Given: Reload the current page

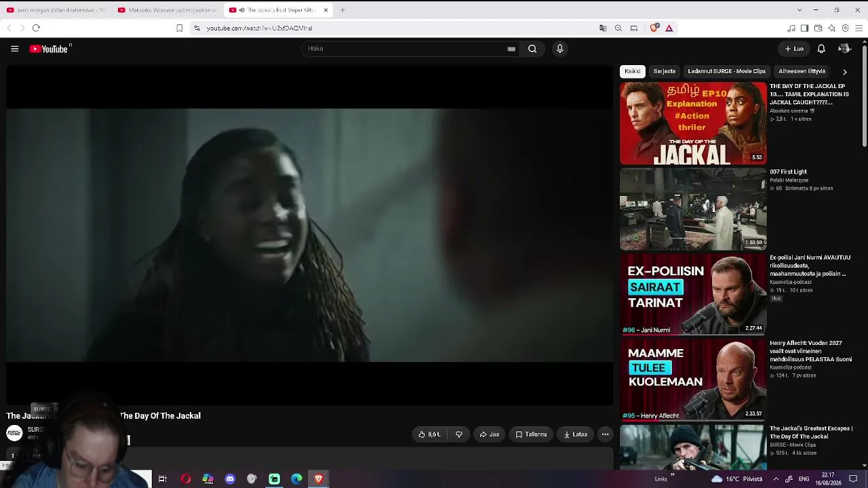Looking at the screenshot, I should pyautogui.click(x=36, y=28).
